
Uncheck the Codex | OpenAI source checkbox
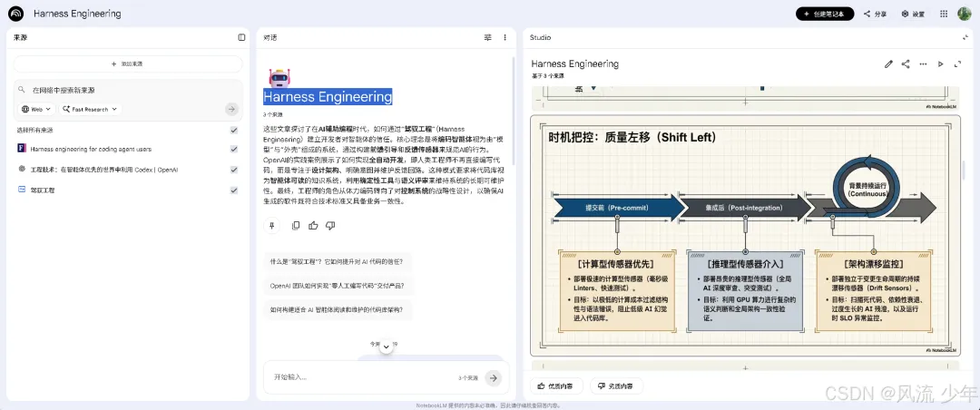click(234, 170)
